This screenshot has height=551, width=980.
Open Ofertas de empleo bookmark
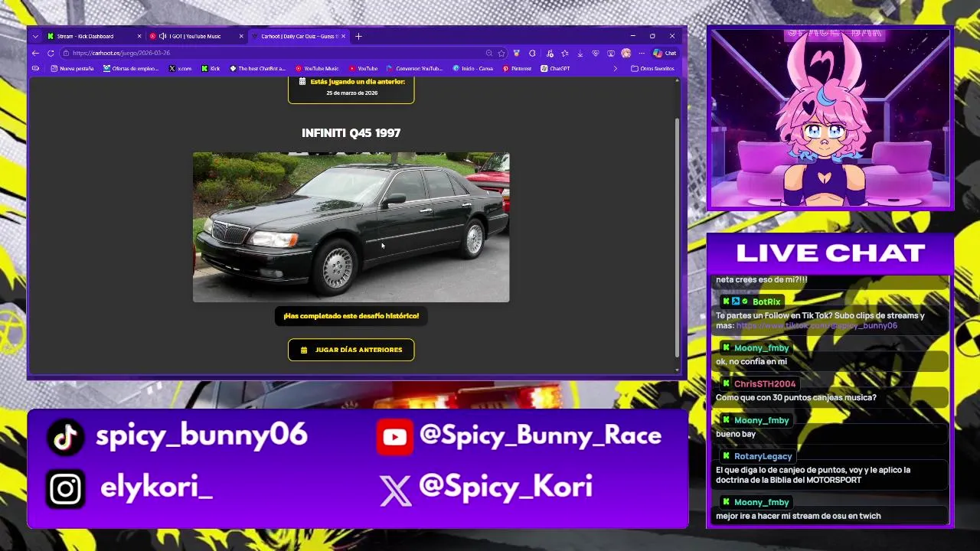pos(130,68)
